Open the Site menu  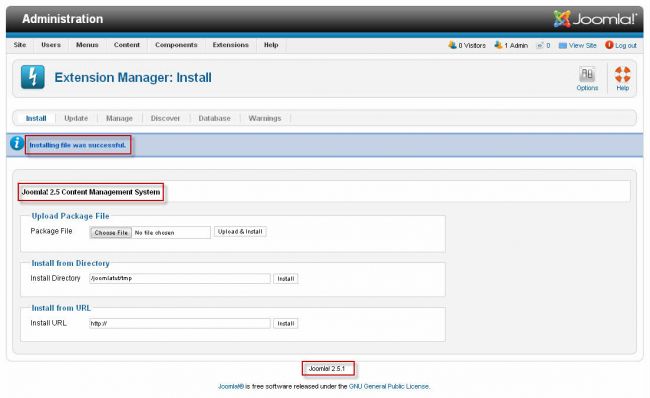20,45
